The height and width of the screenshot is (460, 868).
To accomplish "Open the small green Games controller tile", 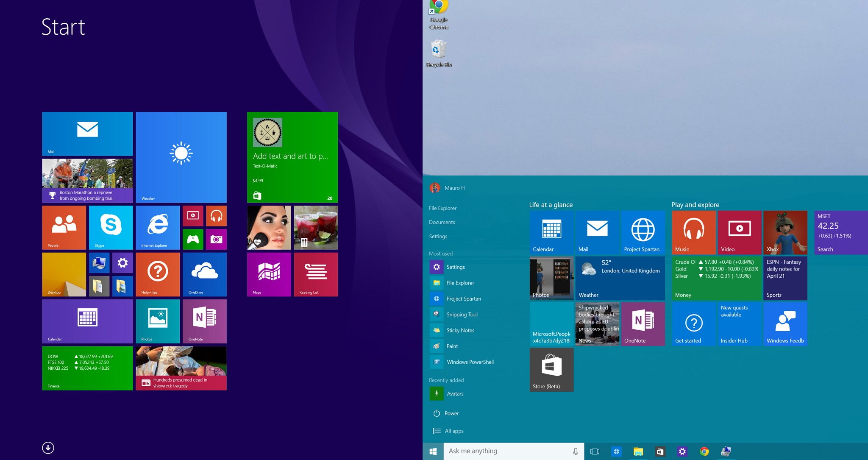I will pos(193,239).
